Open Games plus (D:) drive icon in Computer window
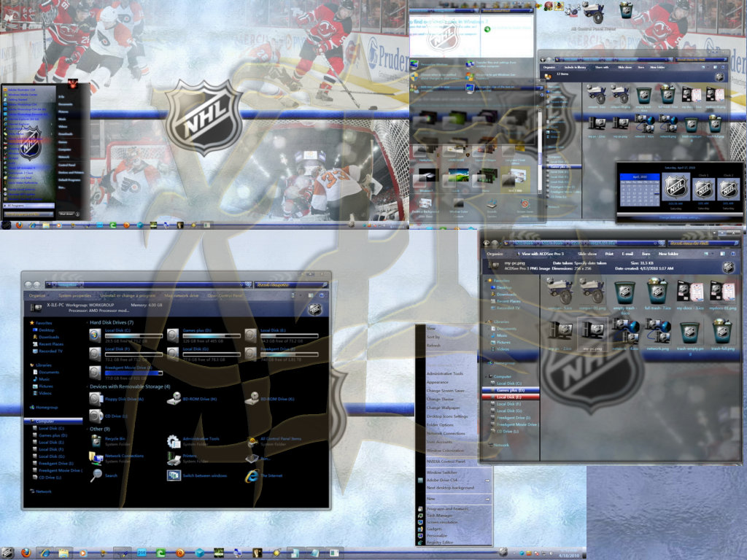Viewport: 747px width, 560px height. (x=173, y=335)
